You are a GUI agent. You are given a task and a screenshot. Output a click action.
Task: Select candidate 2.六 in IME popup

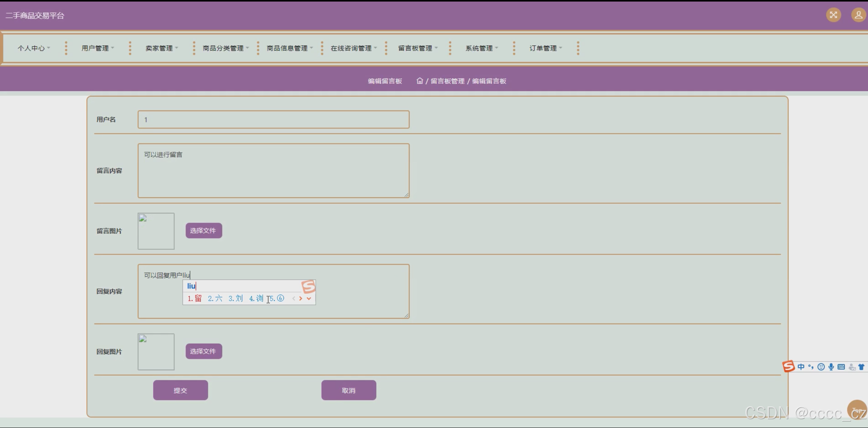click(215, 298)
